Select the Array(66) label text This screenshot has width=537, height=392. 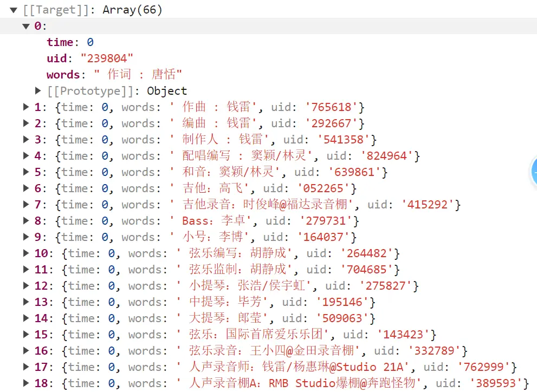(x=132, y=10)
